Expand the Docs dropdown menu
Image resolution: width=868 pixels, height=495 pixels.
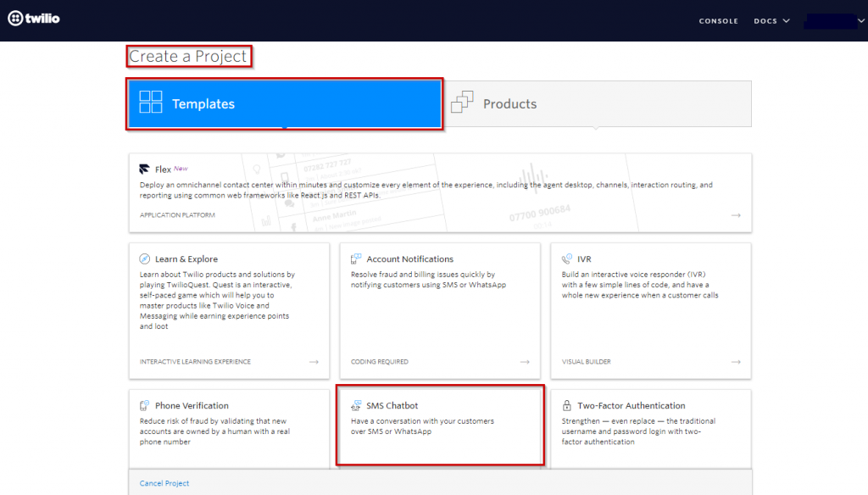click(771, 21)
